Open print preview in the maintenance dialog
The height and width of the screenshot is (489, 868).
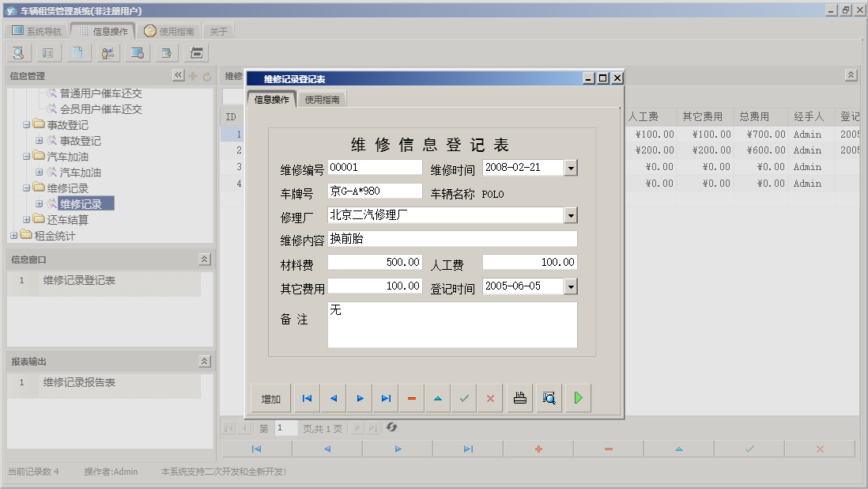point(549,398)
